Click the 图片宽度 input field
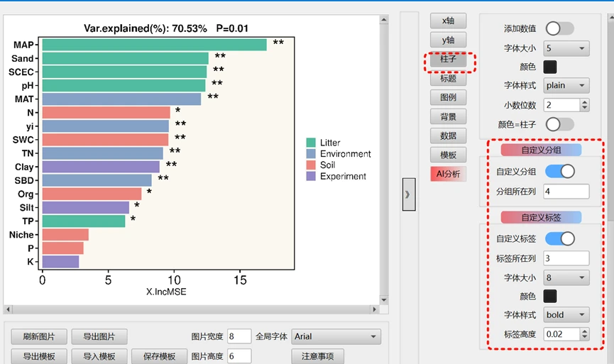This screenshot has height=364, width=614. 239,336
